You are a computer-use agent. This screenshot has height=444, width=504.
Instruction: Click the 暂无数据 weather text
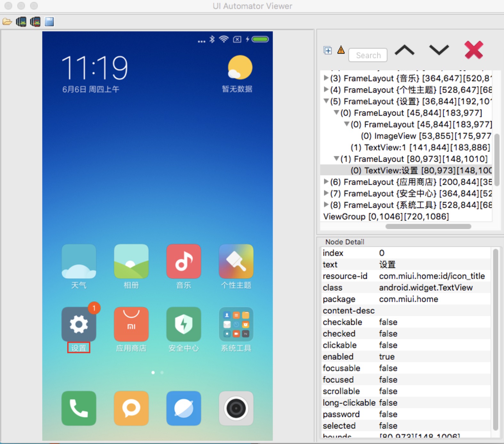click(x=237, y=89)
